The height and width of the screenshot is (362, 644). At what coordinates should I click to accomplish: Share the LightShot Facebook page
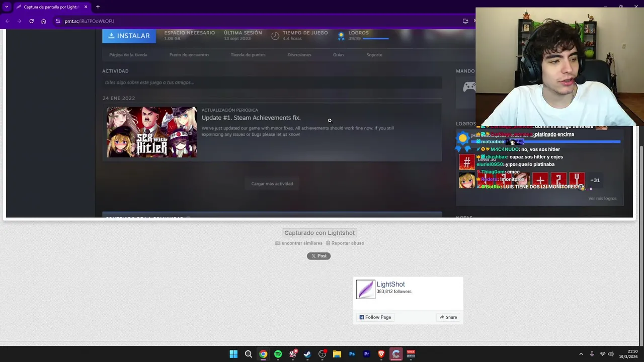coord(448,317)
